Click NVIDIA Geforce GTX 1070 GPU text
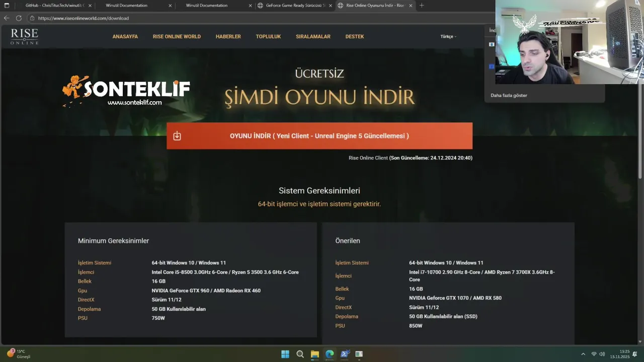The width and height of the screenshot is (644, 362). point(455,298)
